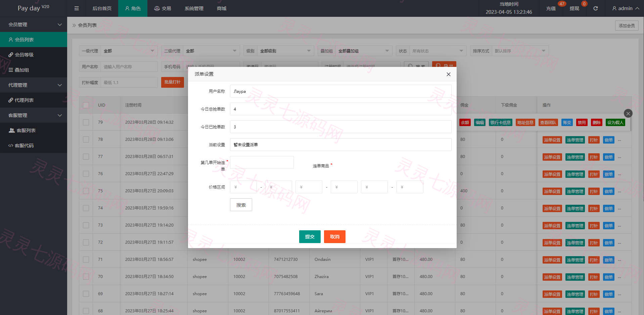Select the header select-all checkbox
Image resolution: width=644 pixels, height=315 pixels.
[x=86, y=105]
